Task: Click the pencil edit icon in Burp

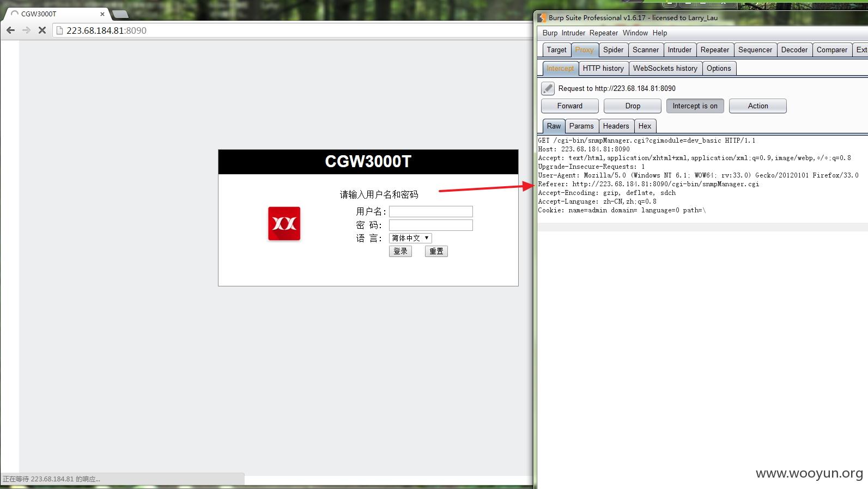Action: 548,88
